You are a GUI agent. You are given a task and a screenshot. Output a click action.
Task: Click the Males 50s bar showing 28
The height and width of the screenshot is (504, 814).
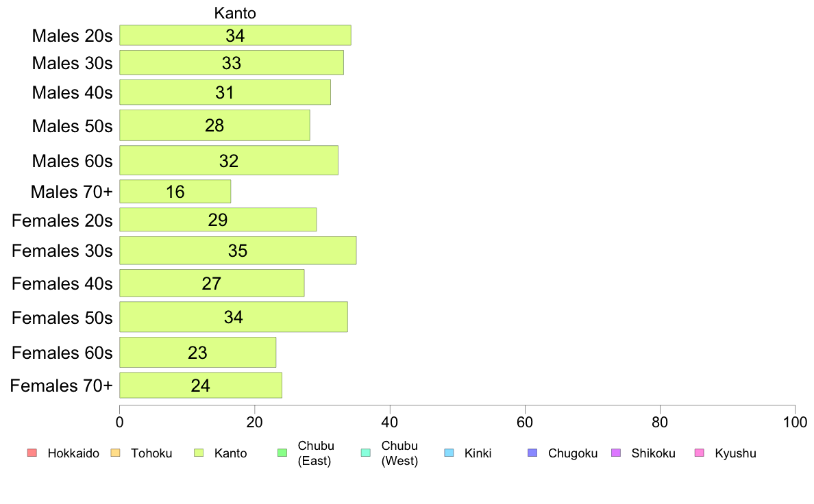[214, 125]
